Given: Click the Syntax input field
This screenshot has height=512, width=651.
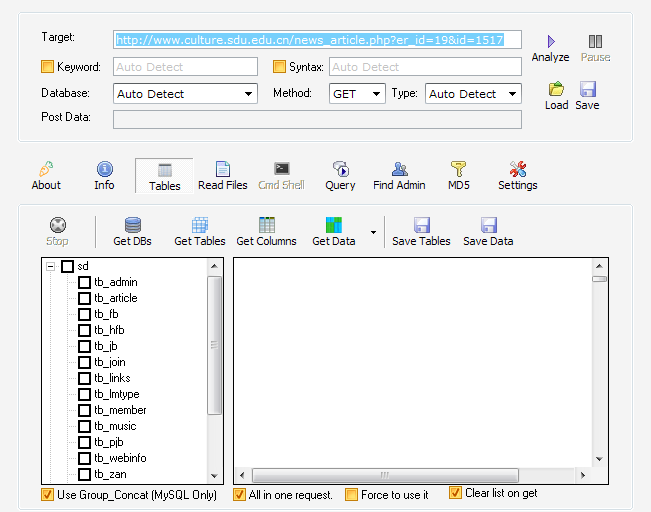Looking at the screenshot, I should [x=425, y=67].
